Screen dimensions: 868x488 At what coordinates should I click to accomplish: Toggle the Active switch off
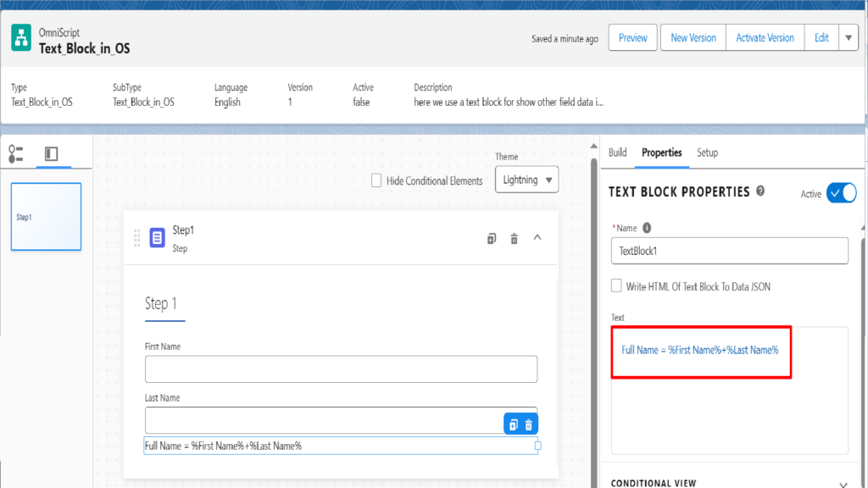(842, 193)
